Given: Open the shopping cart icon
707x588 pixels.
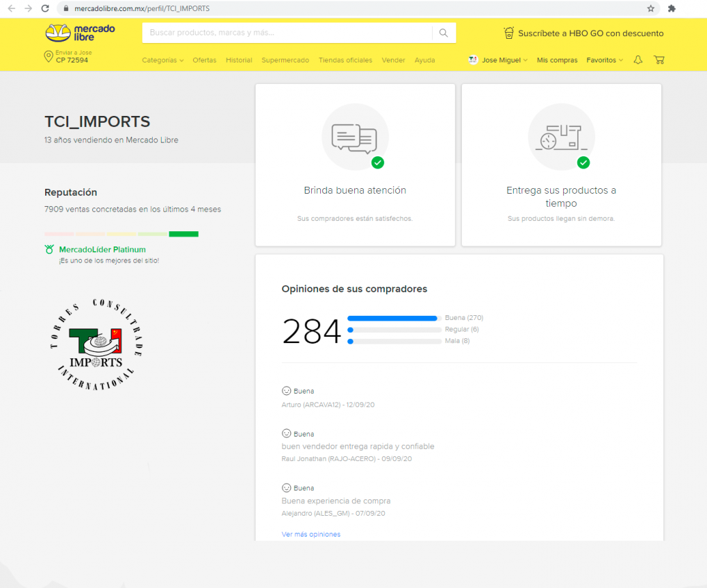Looking at the screenshot, I should [659, 60].
